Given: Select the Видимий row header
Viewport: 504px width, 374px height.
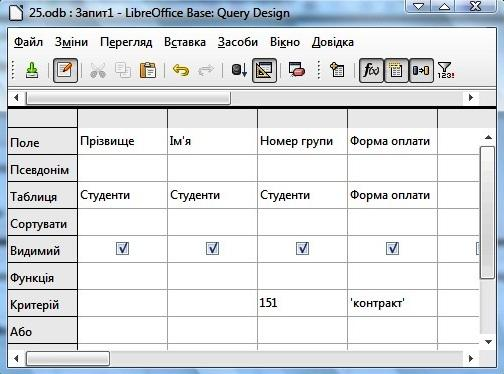Looking at the screenshot, I should click(x=42, y=249).
